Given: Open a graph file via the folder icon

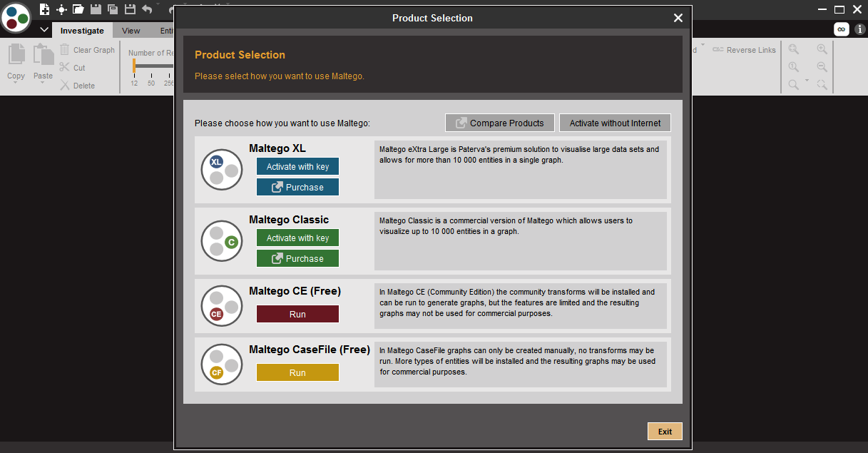Looking at the screenshot, I should (x=78, y=9).
